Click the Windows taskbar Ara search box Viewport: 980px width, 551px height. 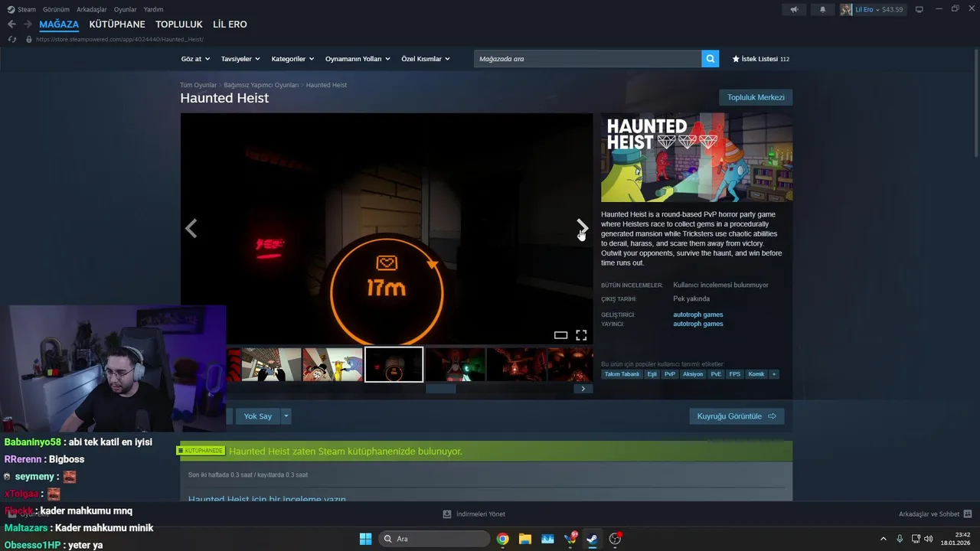coord(435,539)
